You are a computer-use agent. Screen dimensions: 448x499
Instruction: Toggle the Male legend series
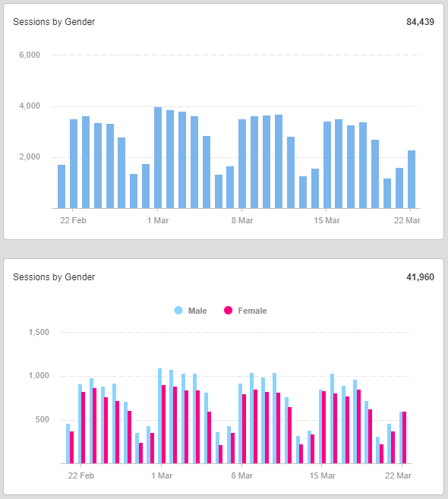point(191,311)
